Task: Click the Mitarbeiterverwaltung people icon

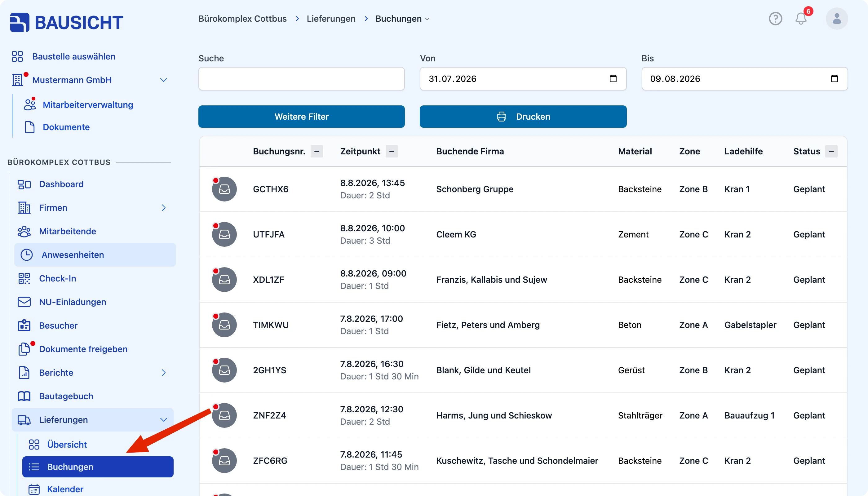Action: coord(30,104)
